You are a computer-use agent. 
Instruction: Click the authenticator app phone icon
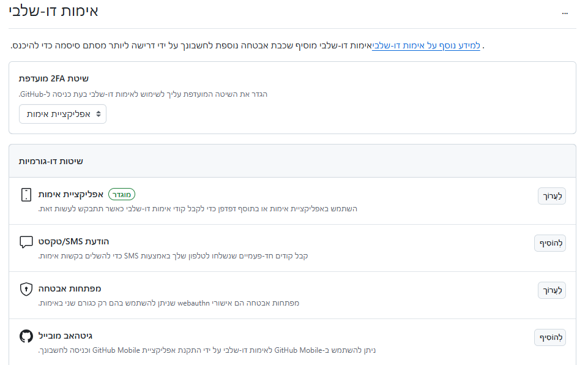point(26,195)
